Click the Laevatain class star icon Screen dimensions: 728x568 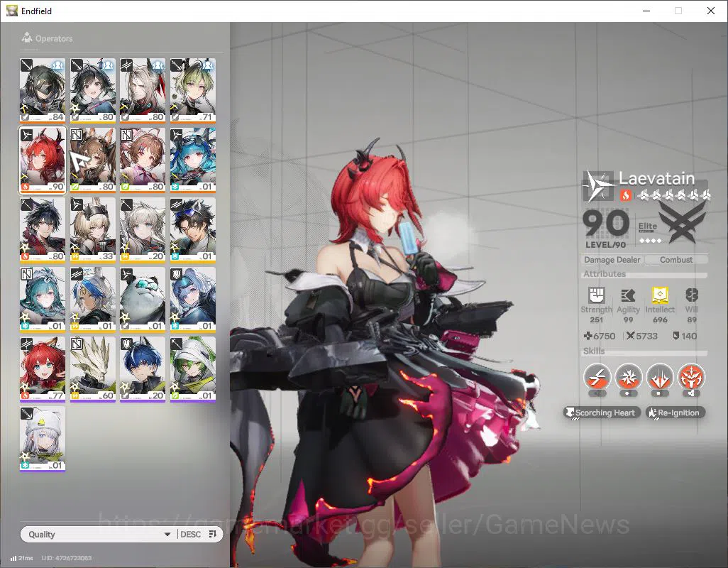598,186
